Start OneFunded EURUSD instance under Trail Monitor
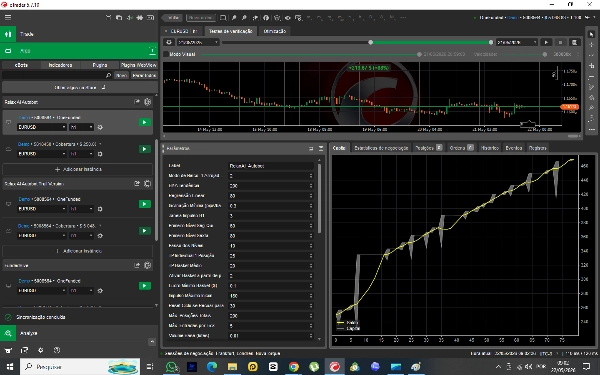Viewport: 600px width, 375px height. (x=144, y=204)
